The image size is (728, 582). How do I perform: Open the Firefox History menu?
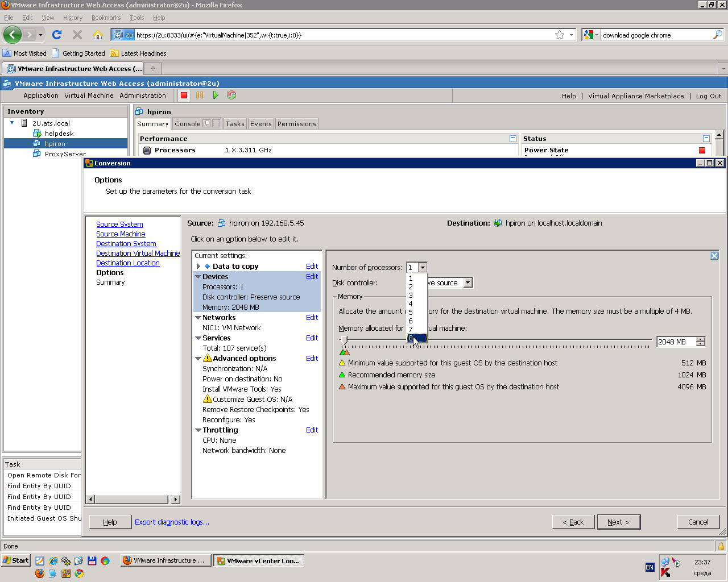(x=73, y=18)
